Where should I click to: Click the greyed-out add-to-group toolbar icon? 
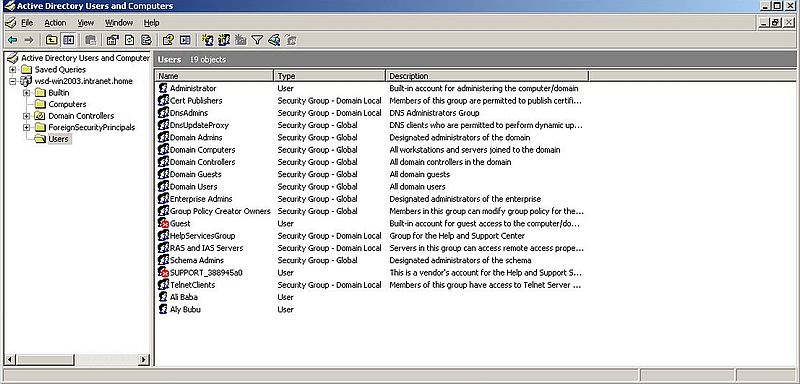(291, 40)
